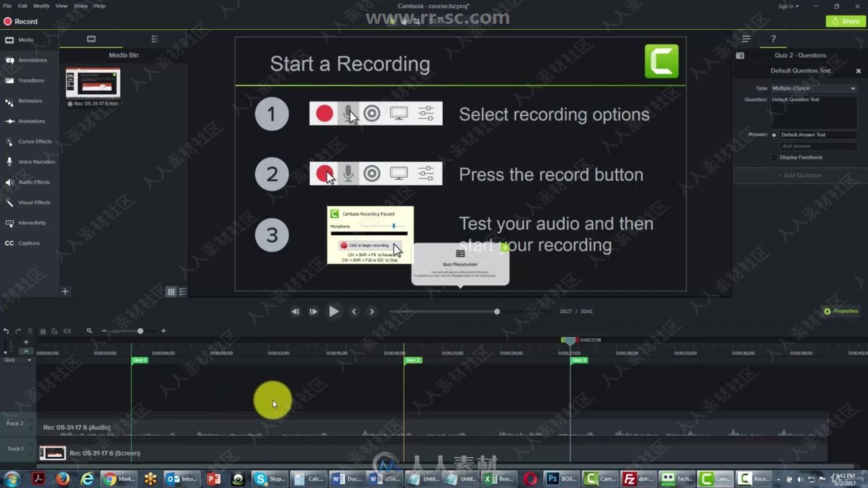
Task: Click the Visual Effects wand icon
Action: pos(9,203)
